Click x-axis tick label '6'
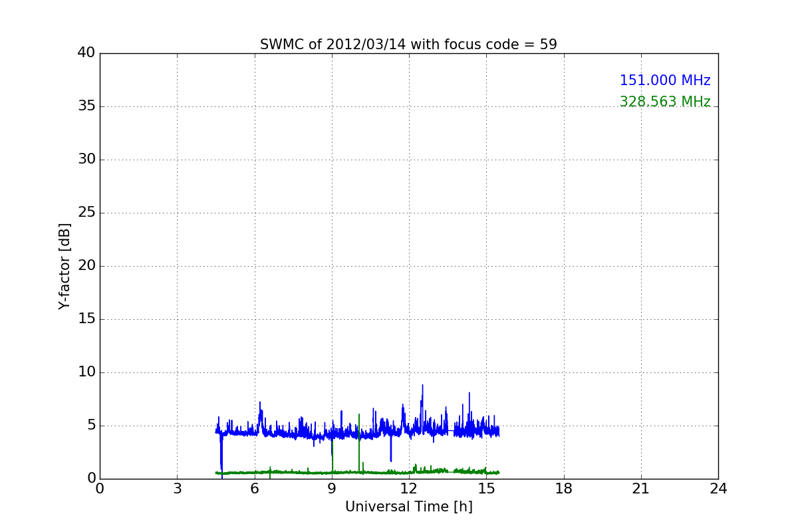 pyautogui.click(x=254, y=489)
